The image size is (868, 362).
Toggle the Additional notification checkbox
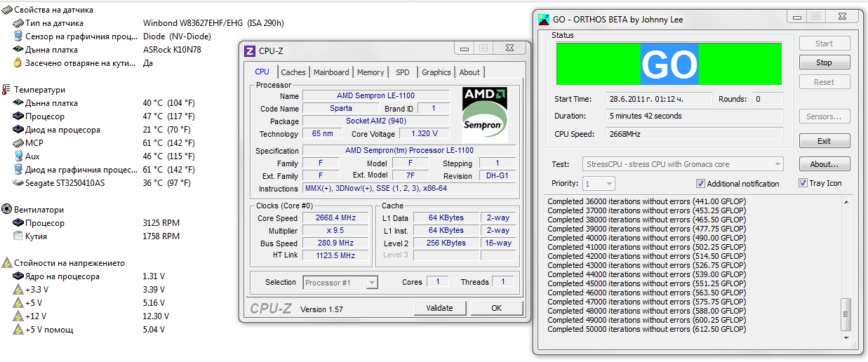click(700, 184)
